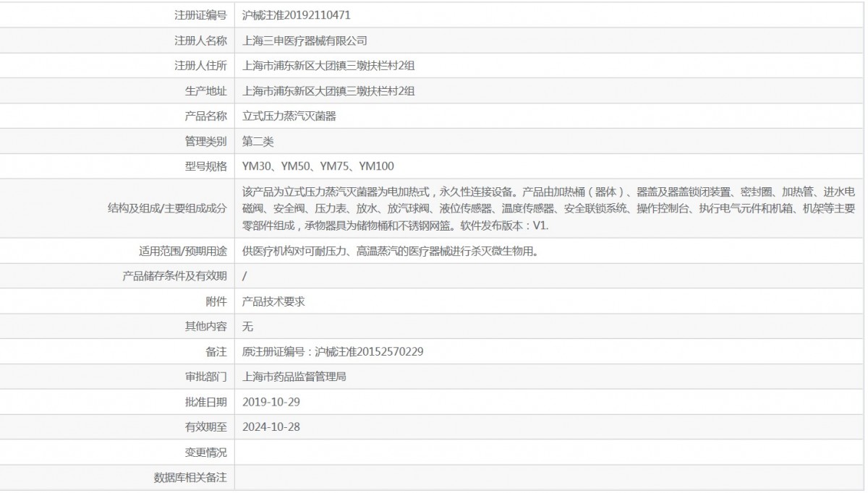The height and width of the screenshot is (493, 868).
Task: Click the label 适用范围/预期用途
Action: pos(182,252)
